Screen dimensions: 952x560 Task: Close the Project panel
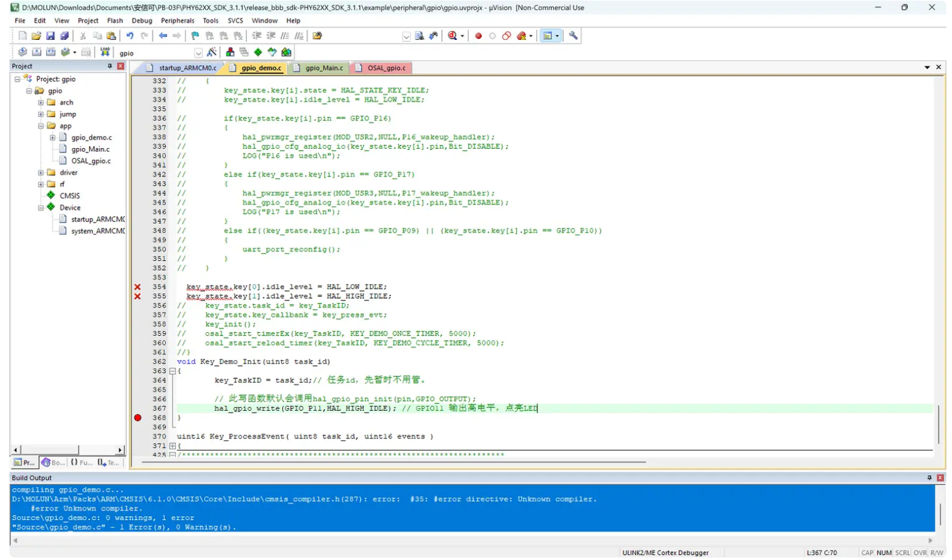[x=120, y=66]
